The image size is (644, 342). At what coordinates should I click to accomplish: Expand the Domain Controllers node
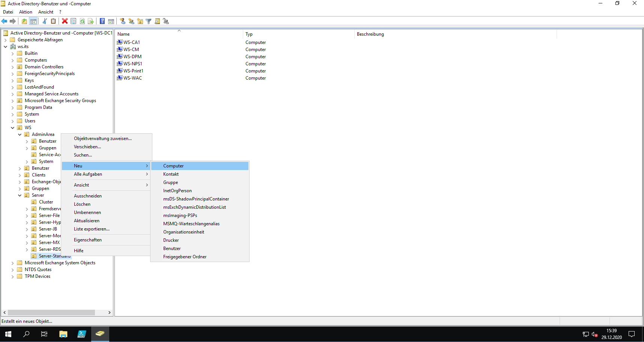(x=12, y=67)
